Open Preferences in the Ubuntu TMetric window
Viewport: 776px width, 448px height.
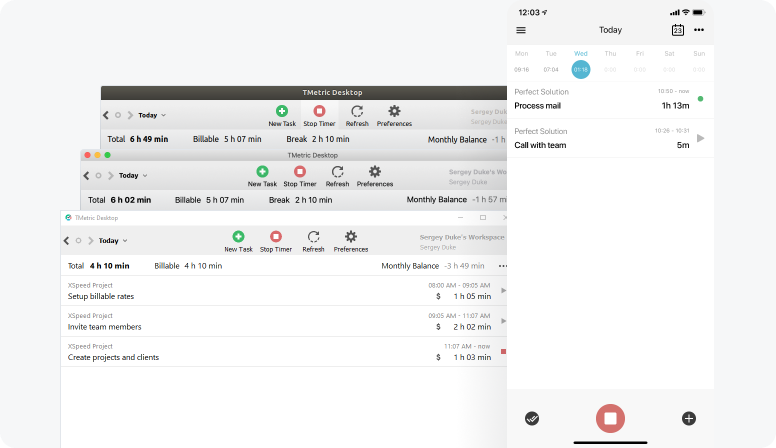coord(394,116)
